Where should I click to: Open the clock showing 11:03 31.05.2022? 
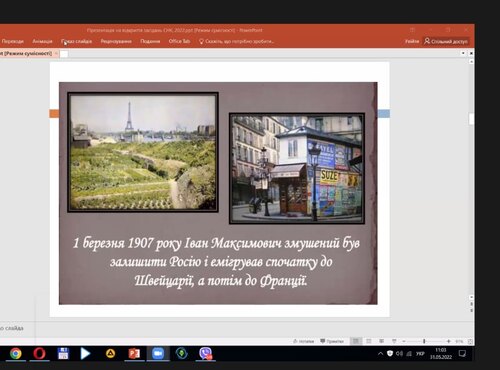tap(441, 353)
